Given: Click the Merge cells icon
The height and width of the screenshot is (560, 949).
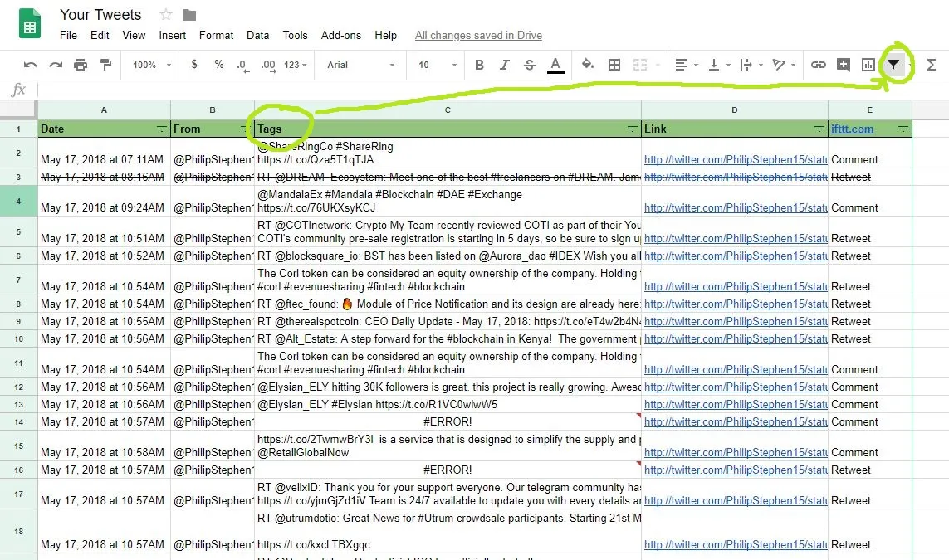Looking at the screenshot, I should click(x=640, y=65).
